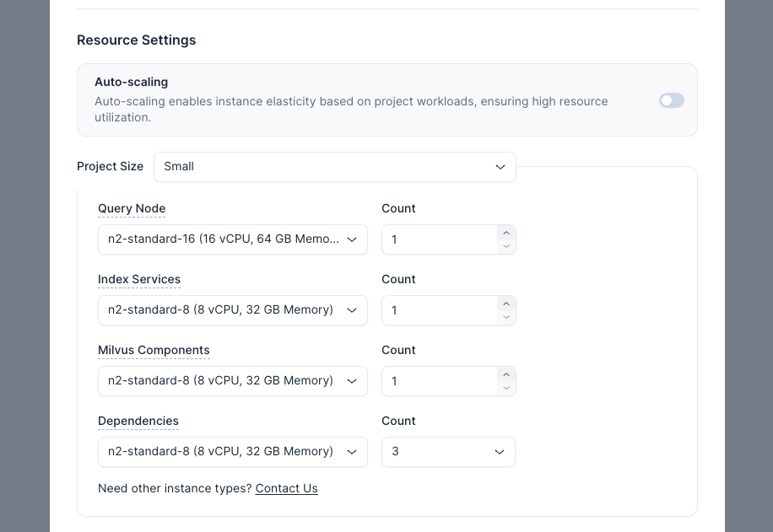Click the Contact Us link
The width and height of the screenshot is (773, 532).
point(286,488)
